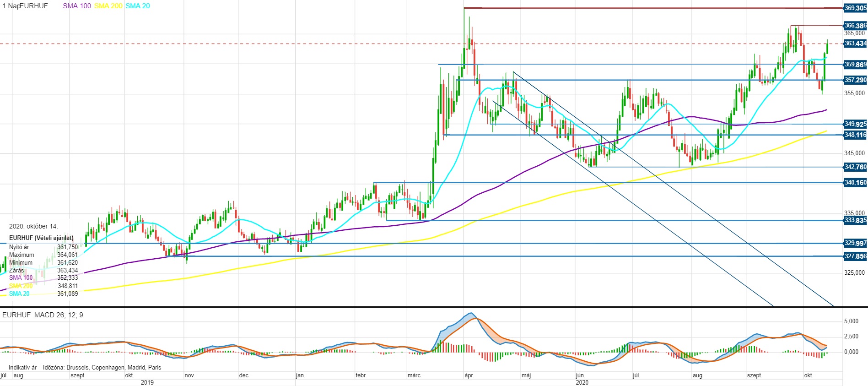
Task: Click the 363,434 current price label
Action: pyautogui.click(x=855, y=43)
